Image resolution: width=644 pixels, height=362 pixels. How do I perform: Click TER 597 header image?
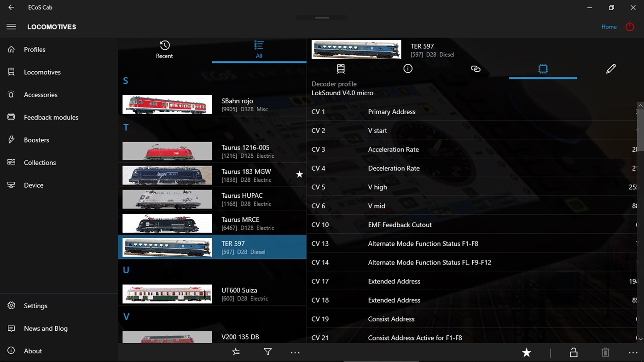pos(356,50)
